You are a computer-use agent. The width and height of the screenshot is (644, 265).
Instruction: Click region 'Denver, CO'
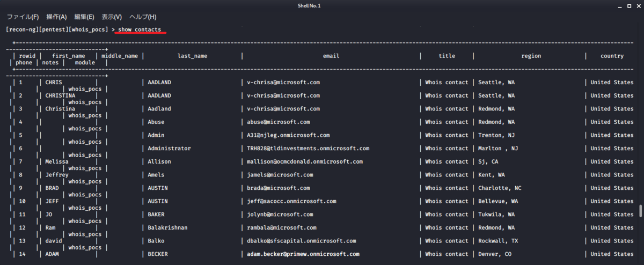[x=495, y=254]
